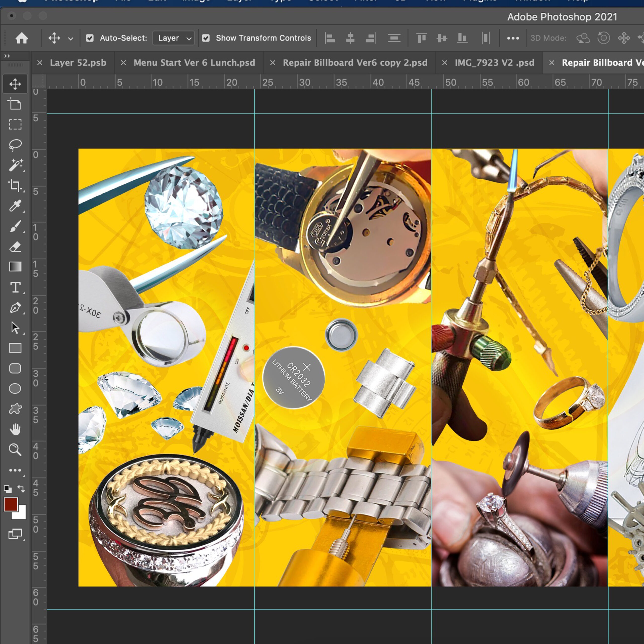Open the dark red foreground color swatch
The width and height of the screenshot is (644, 644).
pos(11,504)
